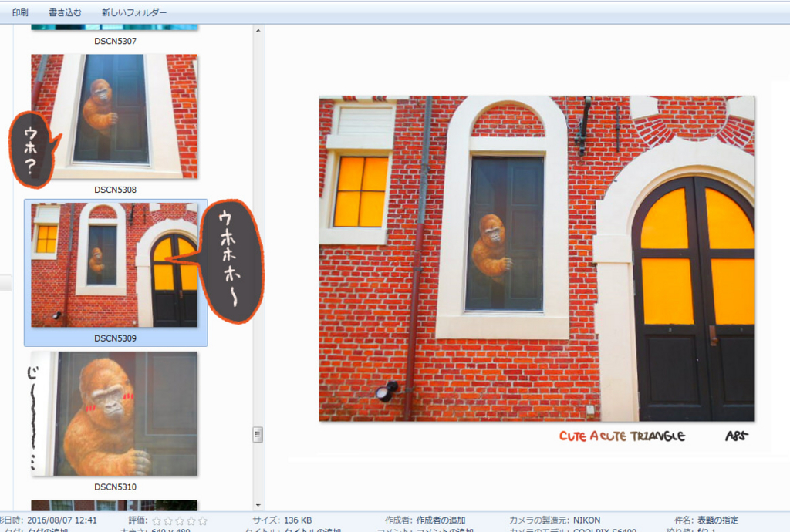790x532 pixels.
Task: Click the date value 2016/08/07 12:41
Action: (x=62, y=520)
